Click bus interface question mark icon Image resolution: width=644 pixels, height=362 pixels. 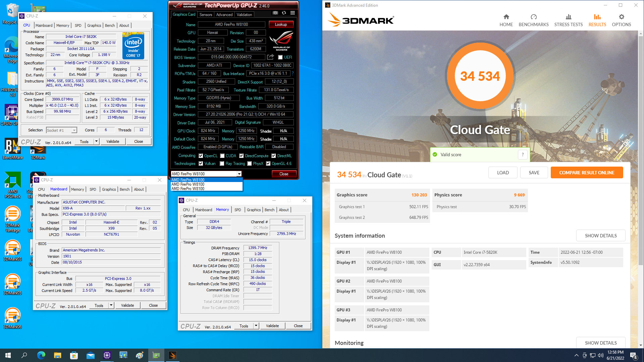292,73
